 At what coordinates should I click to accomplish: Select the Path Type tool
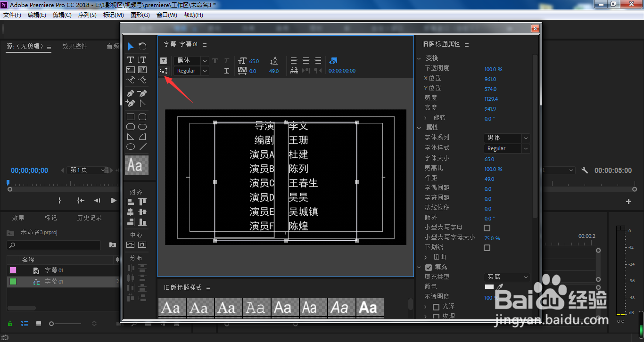click(x=131, y=80)
